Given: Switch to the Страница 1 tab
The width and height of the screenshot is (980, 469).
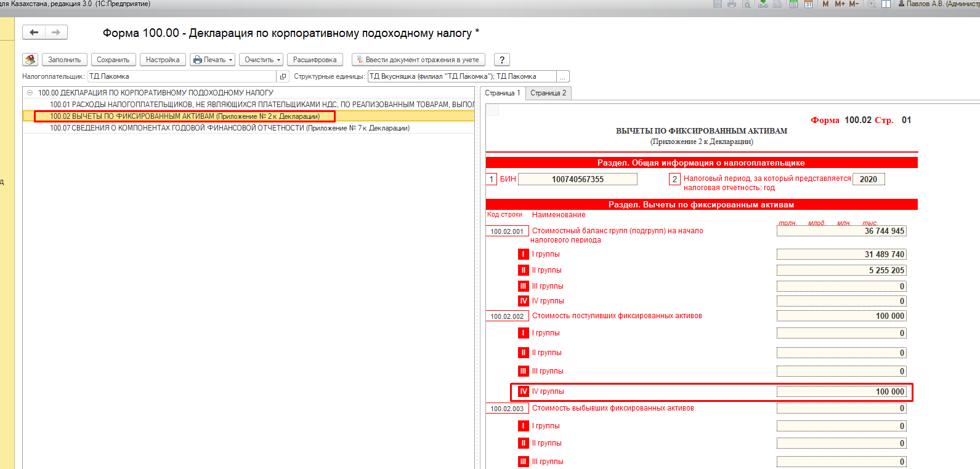Looking at the screenshot, I should click(x=503, y=93).
